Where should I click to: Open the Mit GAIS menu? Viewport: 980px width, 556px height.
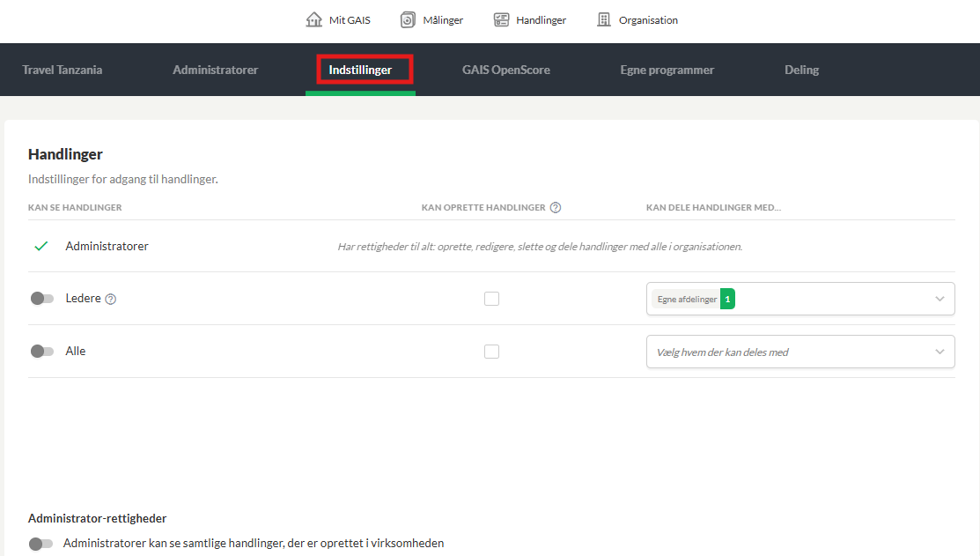click(x=338, y=20)
